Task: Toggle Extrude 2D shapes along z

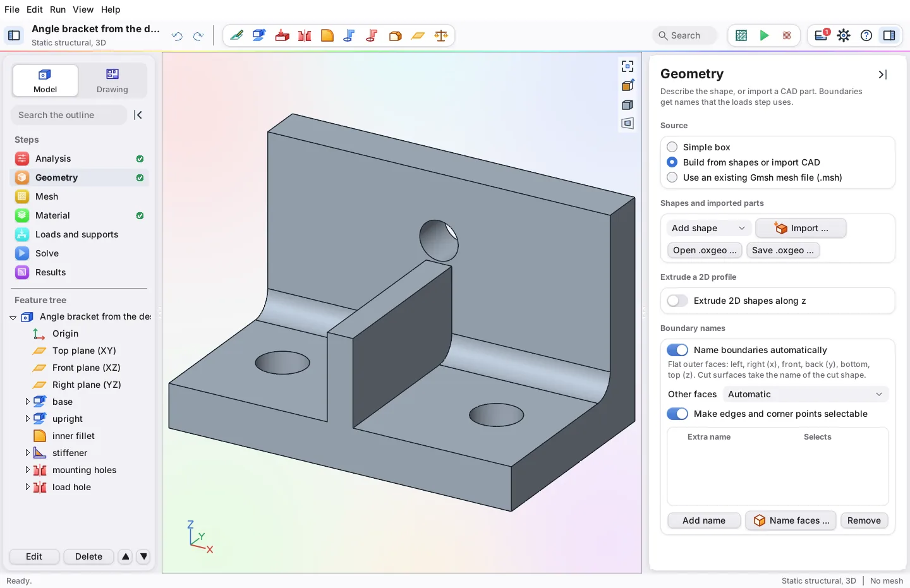Action: pos(677,301)
